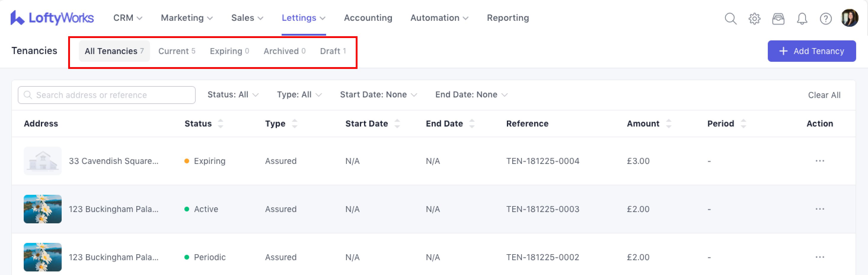Switch to the Current tab
The image size is (868, 275).
pyautogui.click(x=177, y=51)
